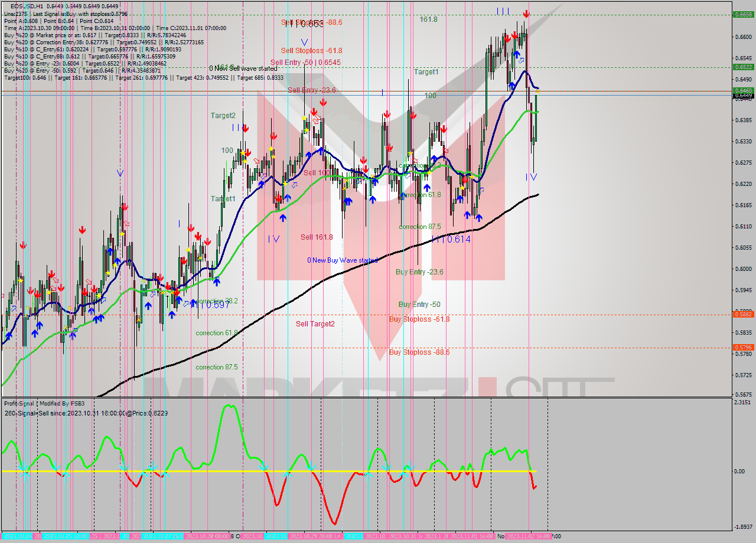This screenshot has height=543, width=756.
Task: Click the 0.6000 price axis value
Action: 742,269
